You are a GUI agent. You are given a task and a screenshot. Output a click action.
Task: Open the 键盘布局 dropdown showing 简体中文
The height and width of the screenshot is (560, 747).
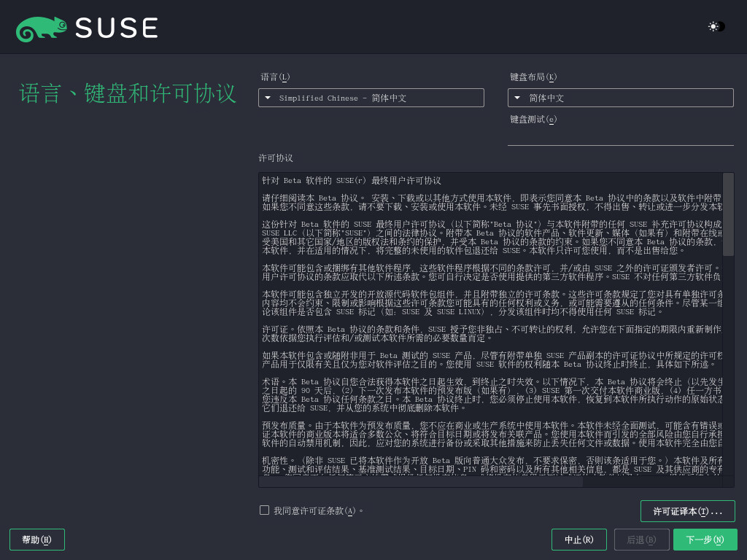pyautogui.click(x=620, y=98)
